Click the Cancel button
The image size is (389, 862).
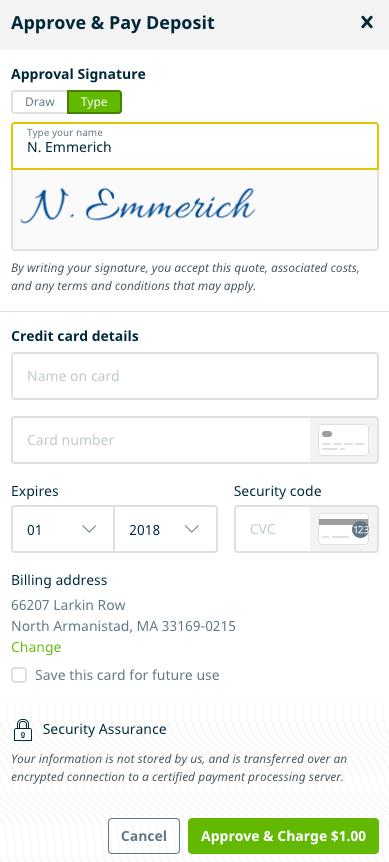click(144, 836)
